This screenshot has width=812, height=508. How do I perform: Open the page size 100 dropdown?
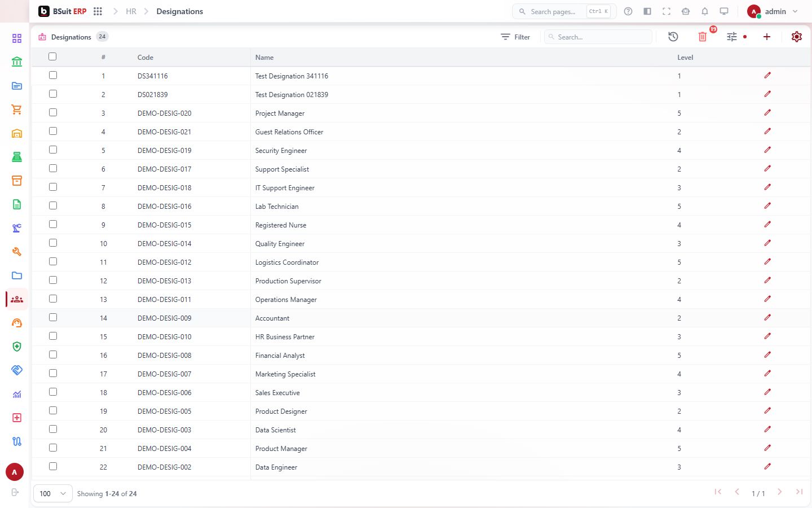[53, 493]
